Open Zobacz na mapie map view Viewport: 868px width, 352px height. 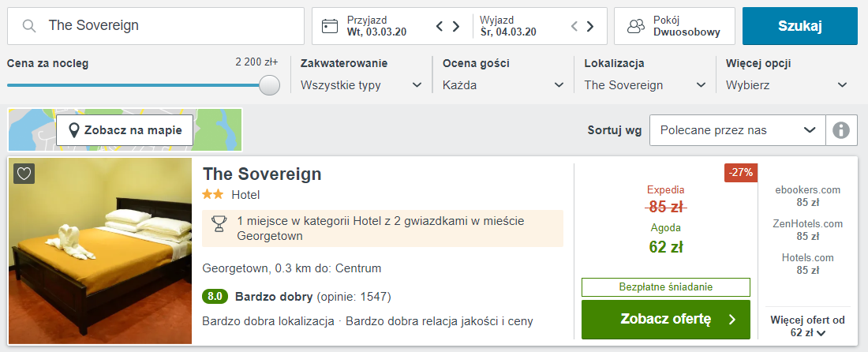coord(125,130)
